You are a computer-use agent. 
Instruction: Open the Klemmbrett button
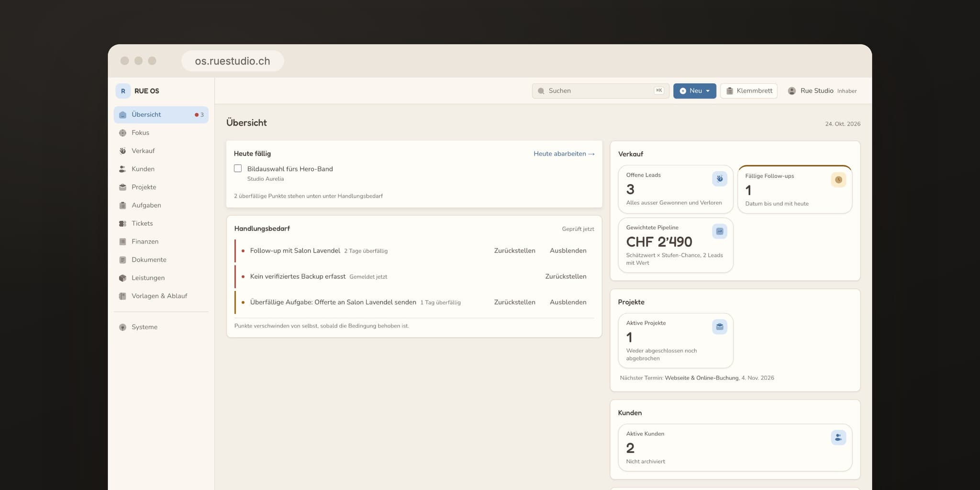point(749,91)
